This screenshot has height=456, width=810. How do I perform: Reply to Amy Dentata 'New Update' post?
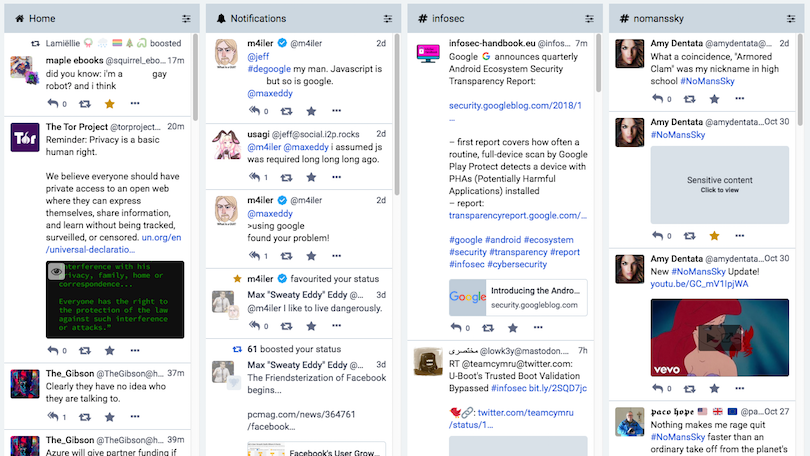(x=657, y=388)
